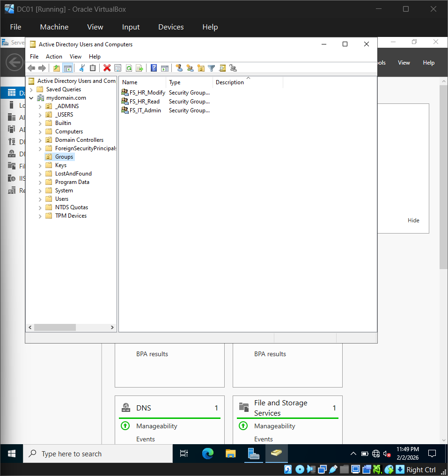
Task: Select the Program Data container
Action: (72, 182)
